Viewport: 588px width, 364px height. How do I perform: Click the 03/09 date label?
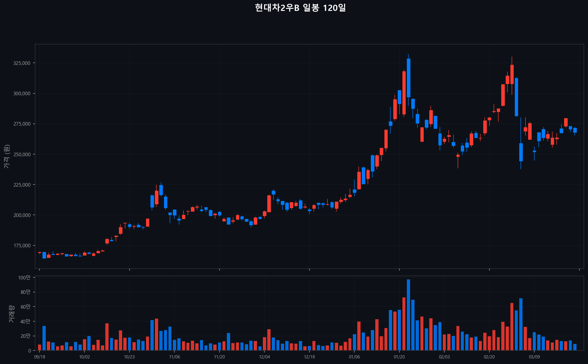pos(534,357)
